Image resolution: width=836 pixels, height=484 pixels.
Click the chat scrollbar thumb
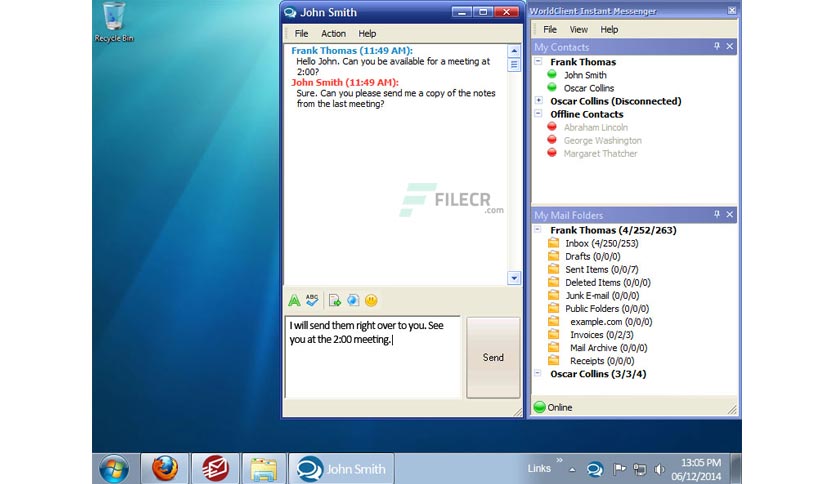tap(514, 65)
